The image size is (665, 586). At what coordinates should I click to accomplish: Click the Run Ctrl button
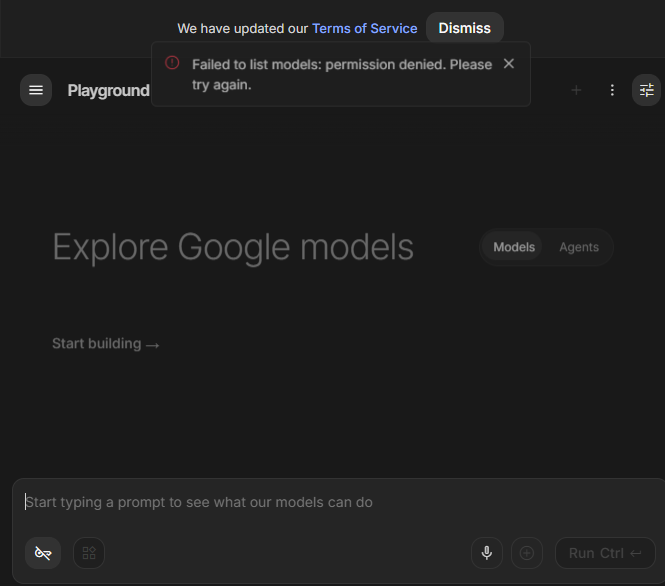point(605,553)
